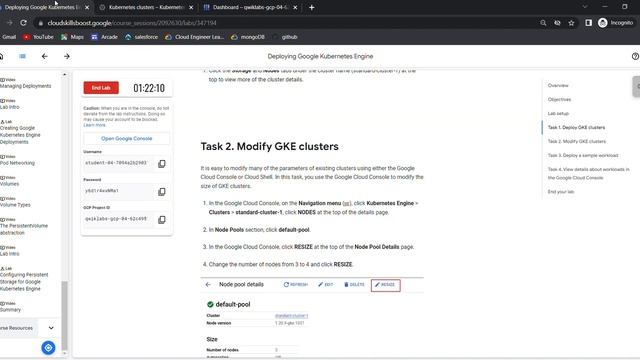The width and height of the screenshot is (640, 360).
Task: Jump to Lab setup in the outline
Action: tap(558, 113)
